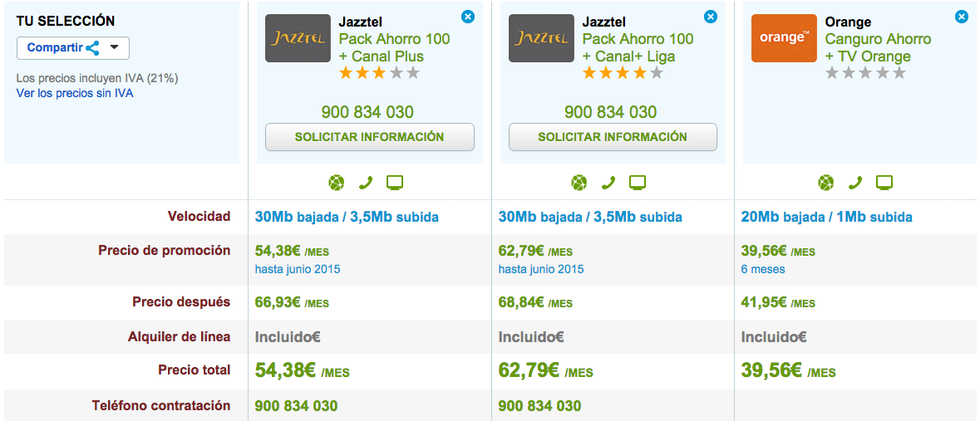This screenshot has height=421, width=980.
Task: Click the grey star rating under Orange offer
Action: (x=865, y=74)
